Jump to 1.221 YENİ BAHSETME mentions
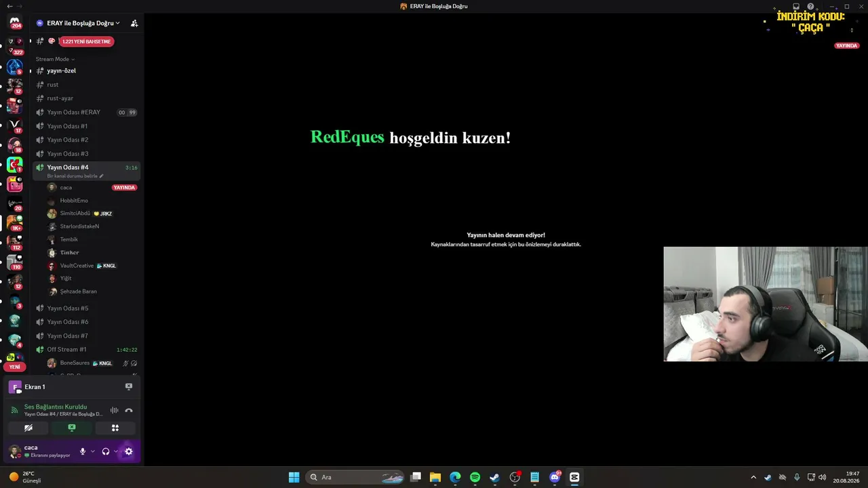 point(86,41)
